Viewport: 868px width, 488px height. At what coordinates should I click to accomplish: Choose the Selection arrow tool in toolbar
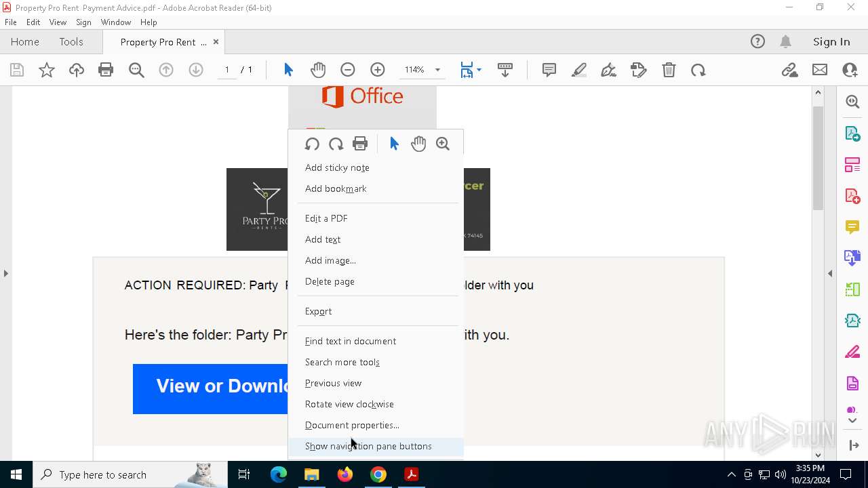tap(288, 70)
